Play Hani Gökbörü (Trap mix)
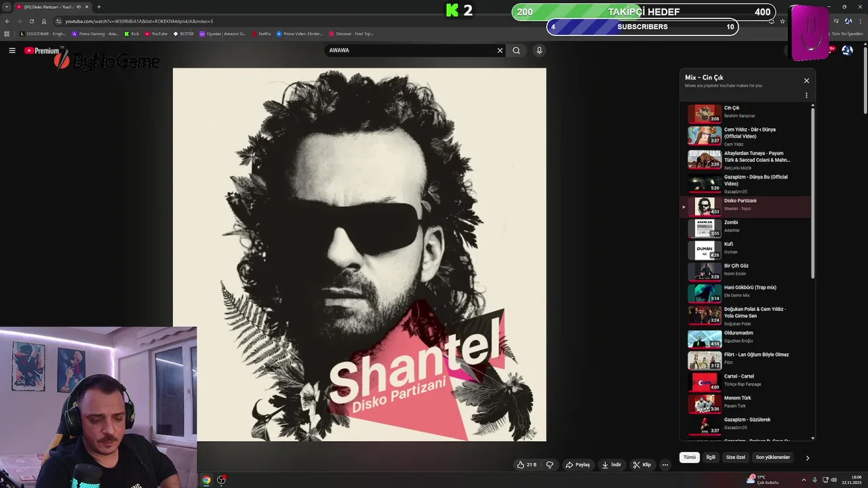Screen dimensions: 868x488 746,293
